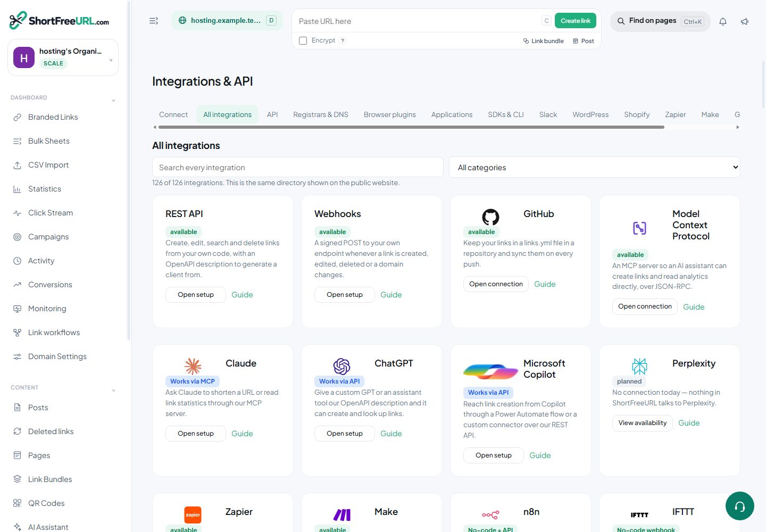Click the Zapier orange logo

[193, 514]
